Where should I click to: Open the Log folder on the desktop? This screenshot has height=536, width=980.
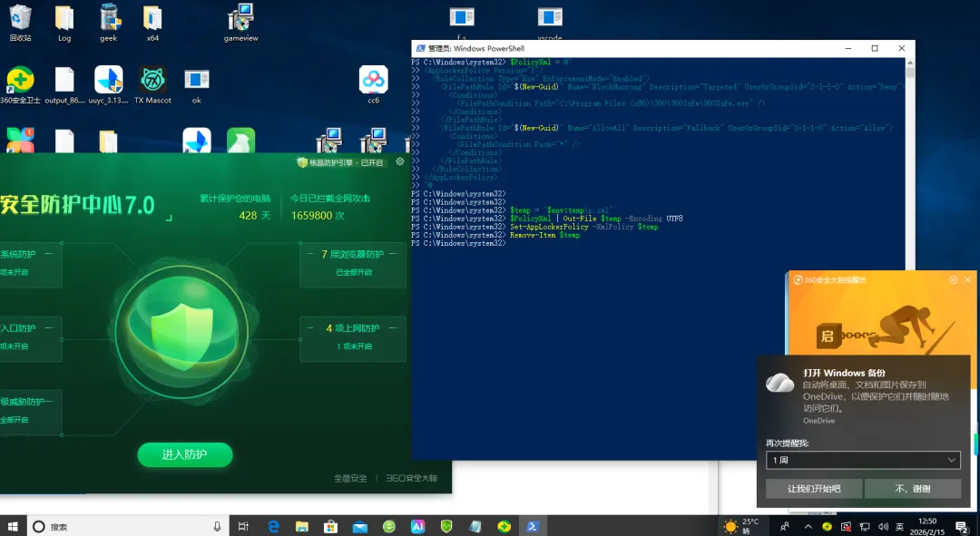click(x=64, y=23)
